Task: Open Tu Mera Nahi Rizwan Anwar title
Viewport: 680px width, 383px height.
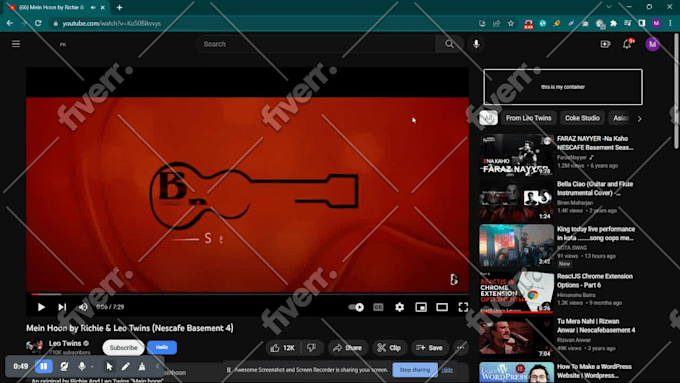Action: [596, 326]
